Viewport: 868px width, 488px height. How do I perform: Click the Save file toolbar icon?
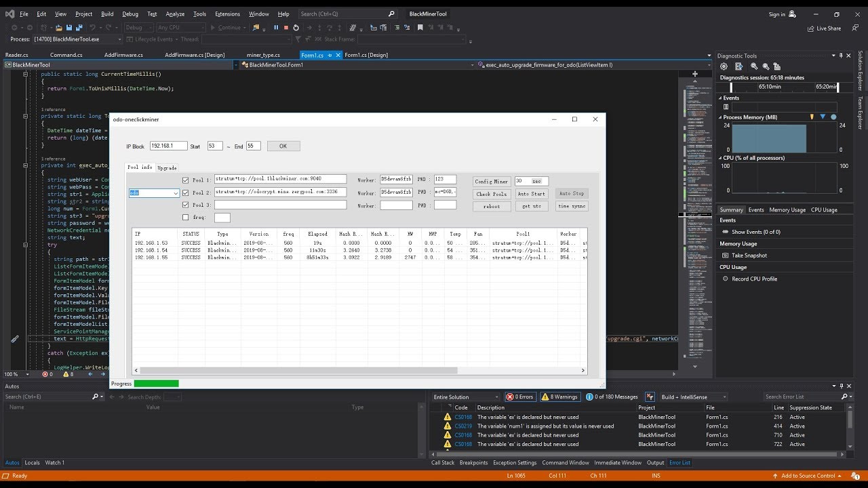pos(69,28)
